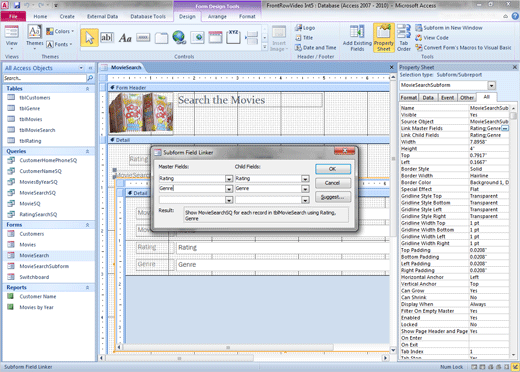The width and height of the screenshot is (520, 372).
Task: Open Subform in New Window
Action: (x=449, y=28)
